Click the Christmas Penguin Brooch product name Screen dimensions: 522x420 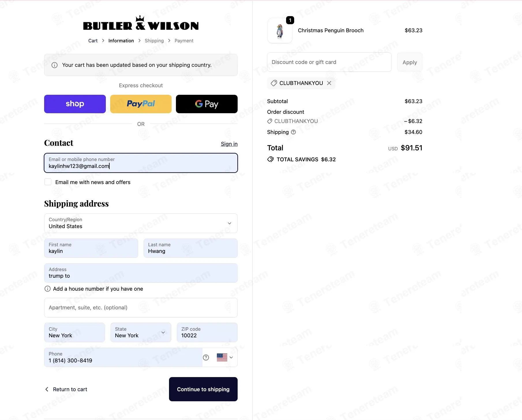331,31
